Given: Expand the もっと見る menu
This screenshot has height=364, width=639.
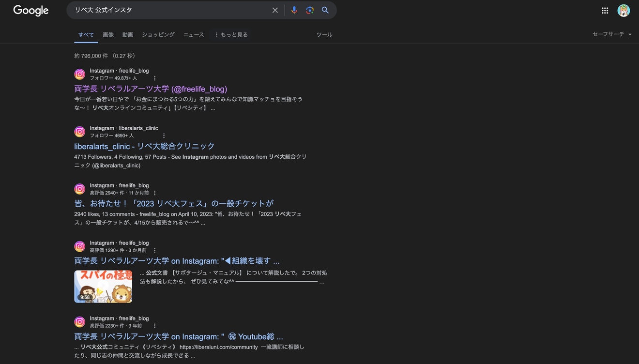Looking at the screenshot, I should [x=231, y=35].
